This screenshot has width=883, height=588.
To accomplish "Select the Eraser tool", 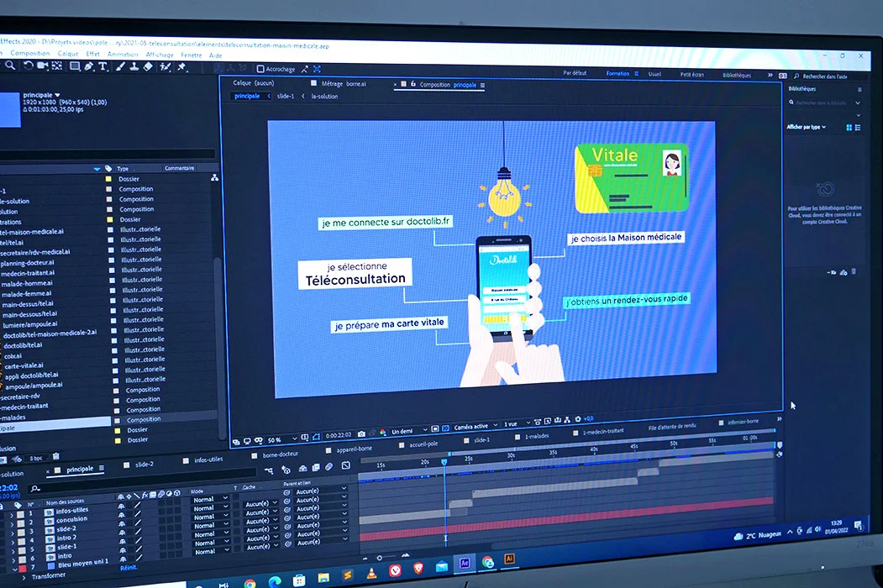I will pos(148,67).
